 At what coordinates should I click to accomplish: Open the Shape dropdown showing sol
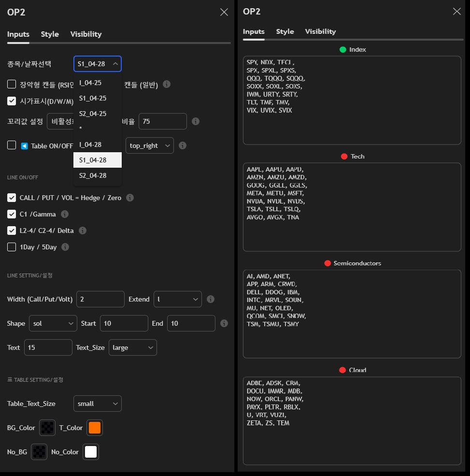point(53,323)
